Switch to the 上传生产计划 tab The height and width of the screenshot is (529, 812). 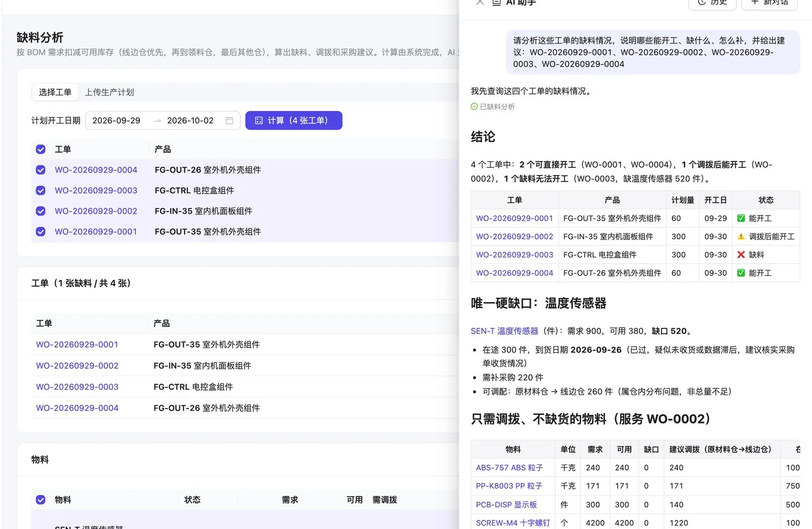tap(109, 92)
